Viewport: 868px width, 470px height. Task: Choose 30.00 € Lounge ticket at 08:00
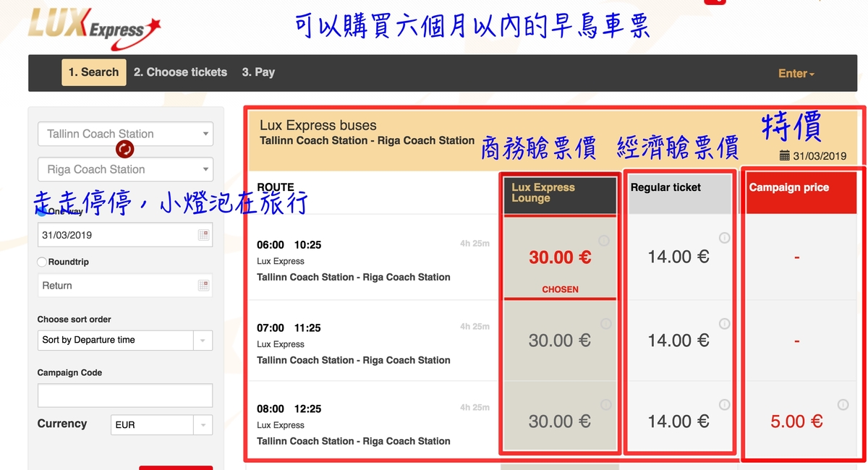pyautogui.click(x=560, y=422)
